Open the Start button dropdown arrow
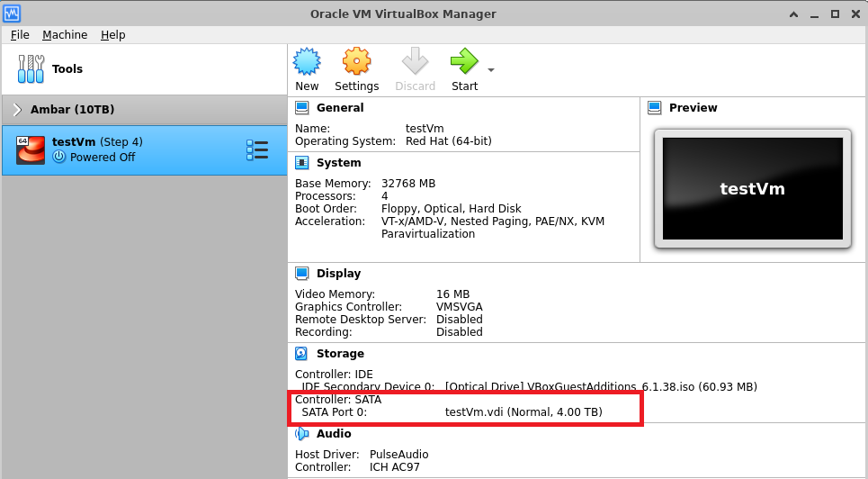The image size is (868, 479). (x=491, y=70)
